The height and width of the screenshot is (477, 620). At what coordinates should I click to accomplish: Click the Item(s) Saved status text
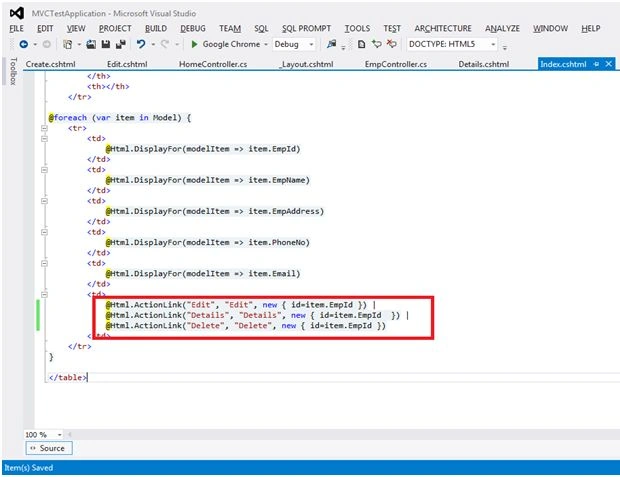[29, 468]
